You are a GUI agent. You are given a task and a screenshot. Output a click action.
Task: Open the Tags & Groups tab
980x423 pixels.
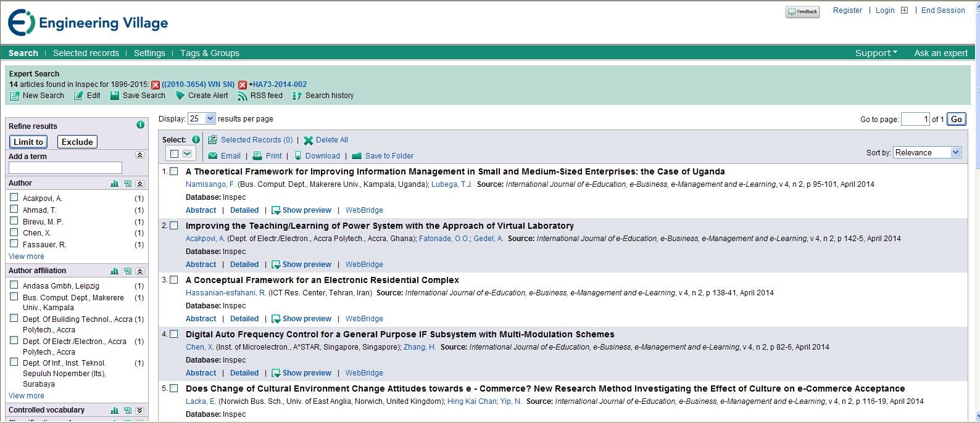(210, 53)
